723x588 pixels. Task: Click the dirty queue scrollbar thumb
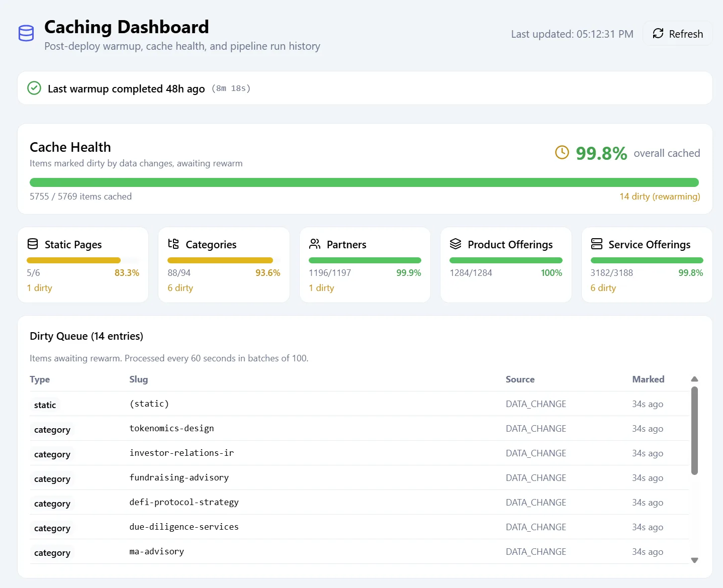pos(694,431)
